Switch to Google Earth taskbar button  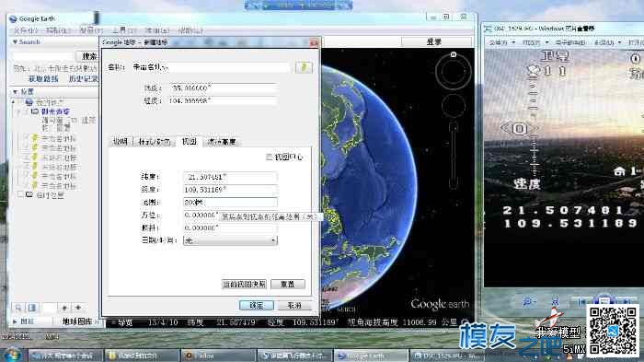click(371, 356)
